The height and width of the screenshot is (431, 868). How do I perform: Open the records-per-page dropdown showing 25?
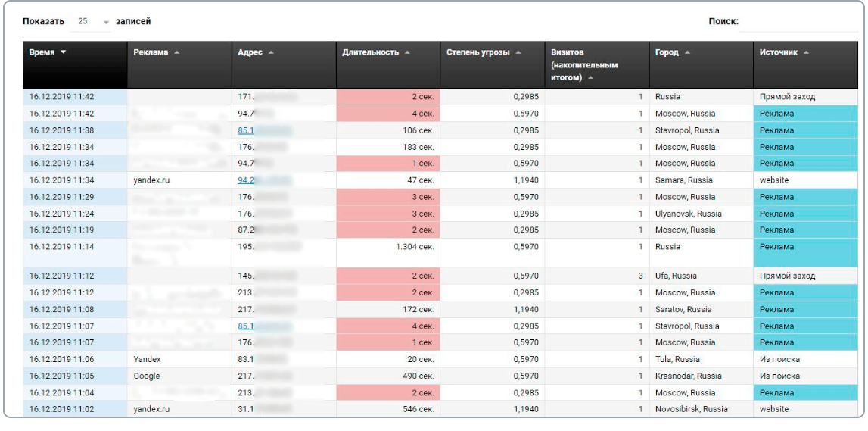[x=91, y=22]
